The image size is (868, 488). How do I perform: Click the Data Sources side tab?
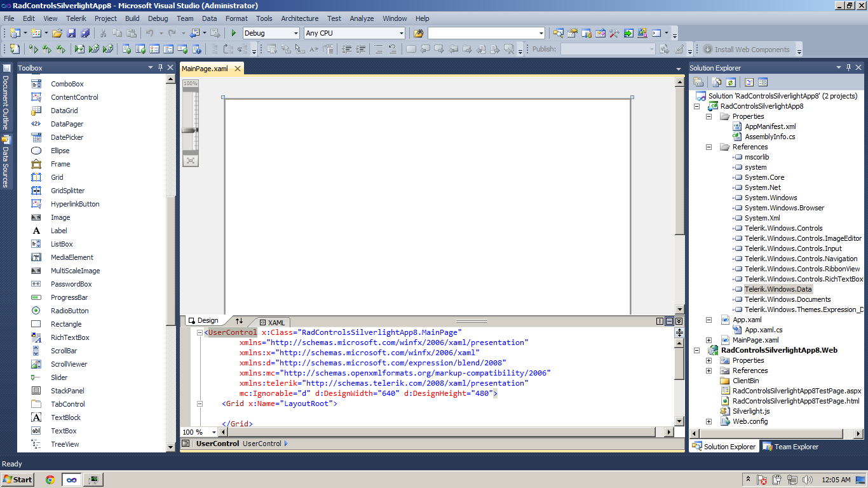coord(6,161)
